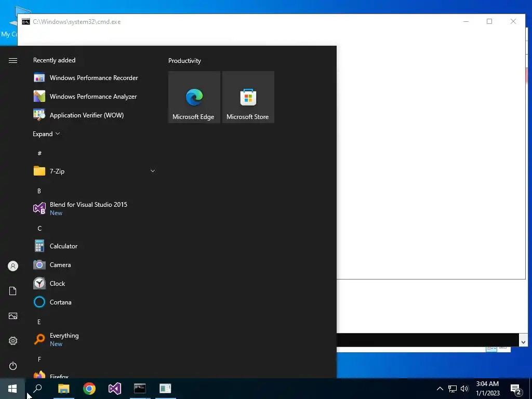The height and width of the screenshot is (399, 532).
Task: Open taskbar Search magnifier
Action: [37, 389]
